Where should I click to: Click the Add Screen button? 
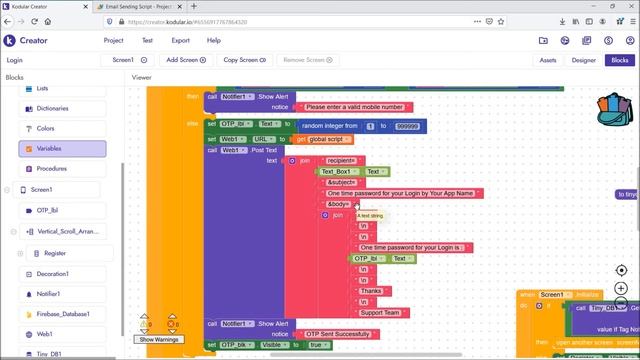(186, 60)
